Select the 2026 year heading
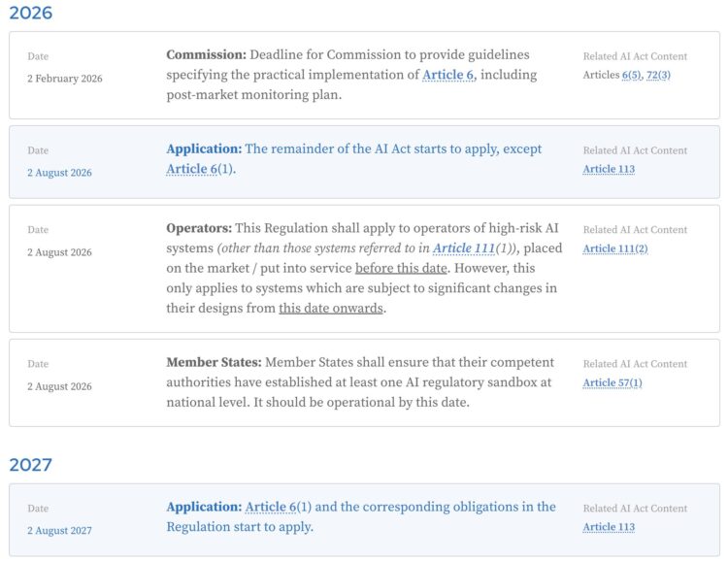 pos(31,13)
